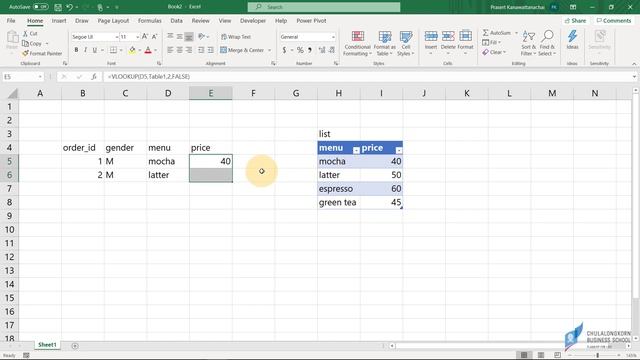The image size is (640, 360).
Task: Toggle the AutoSave switch
Action: point(40,7)
